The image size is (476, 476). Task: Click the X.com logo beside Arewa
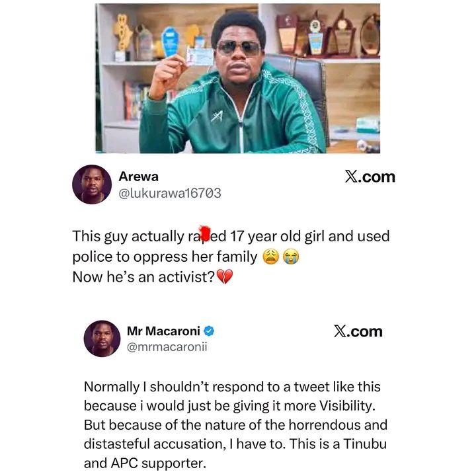[370, 177]
